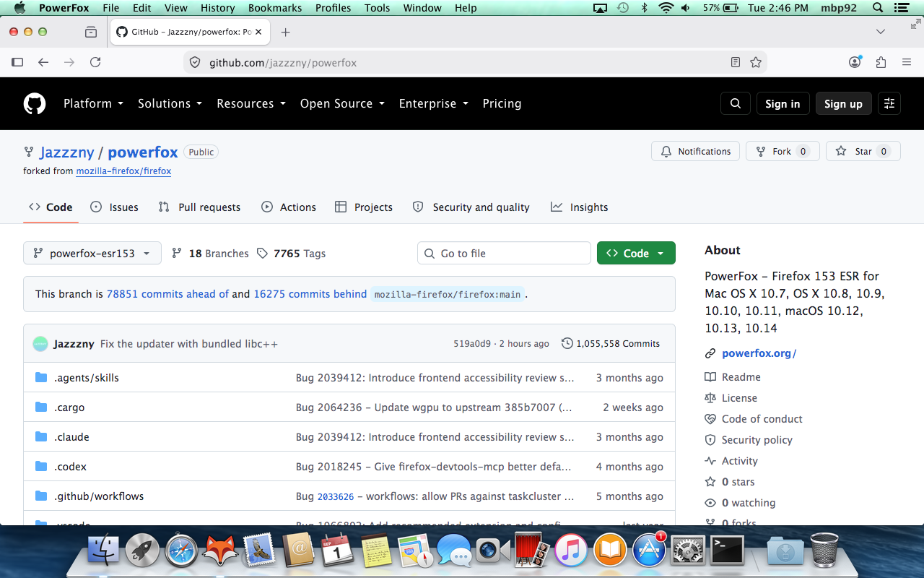Expand the Enterprise menu
Viewport: 924px width, 578px height.
pos(434,103)
